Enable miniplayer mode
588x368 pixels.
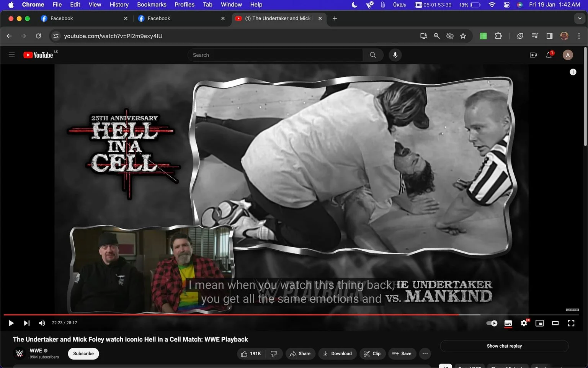pyautogui.click(x=539, y=323)
